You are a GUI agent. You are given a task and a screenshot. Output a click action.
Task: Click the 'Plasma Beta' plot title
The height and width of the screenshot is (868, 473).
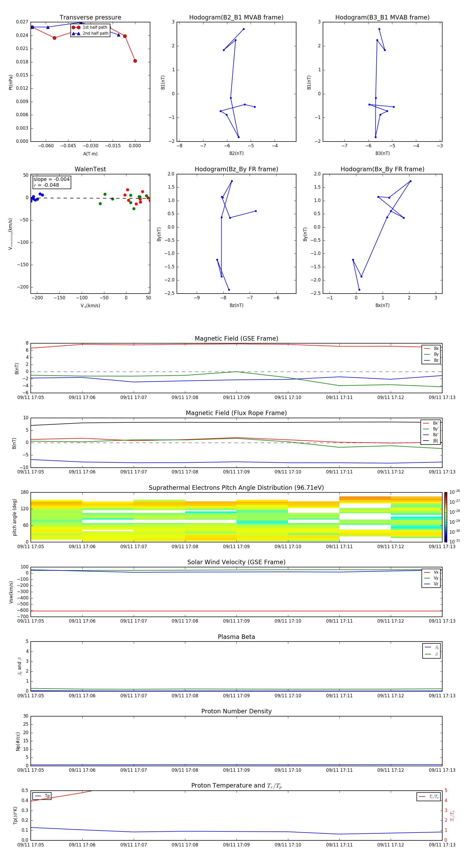[x=236, y=637]
